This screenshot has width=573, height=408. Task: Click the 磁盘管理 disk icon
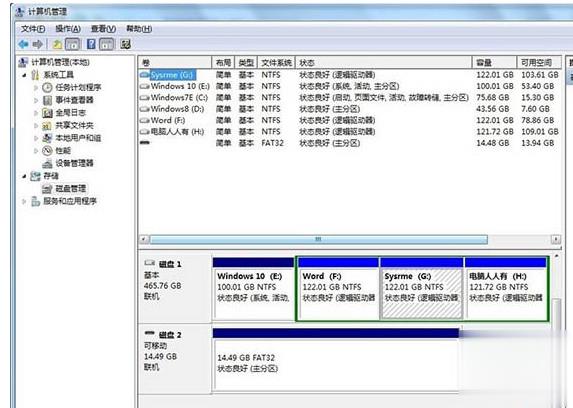point(47,189)
